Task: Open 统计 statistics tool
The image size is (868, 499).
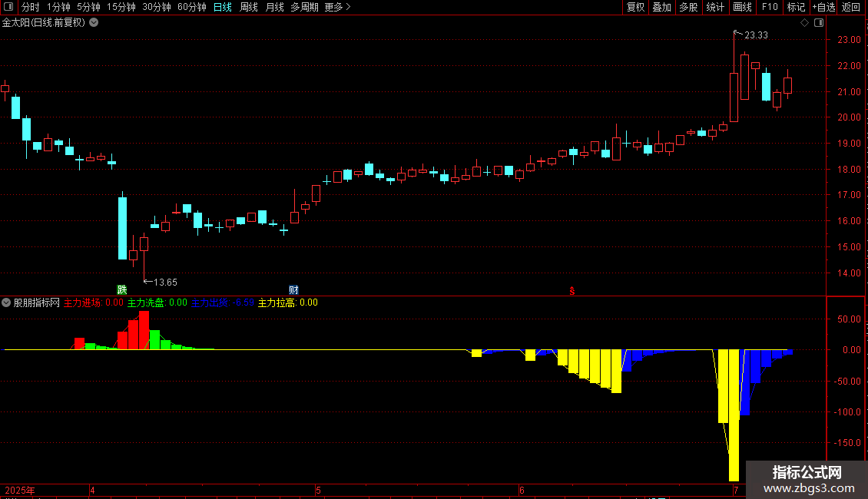Action: [715, 7]
